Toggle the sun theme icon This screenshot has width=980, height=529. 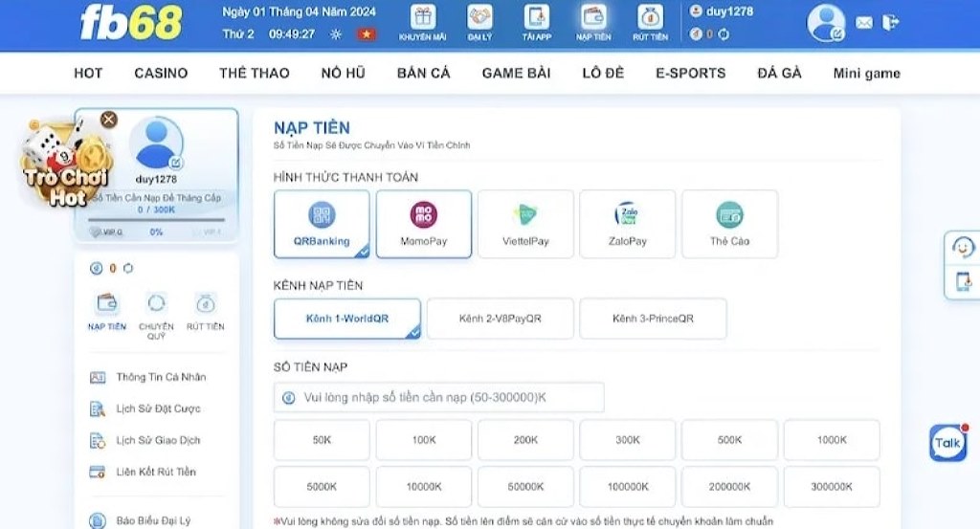[x=336, y=34]
